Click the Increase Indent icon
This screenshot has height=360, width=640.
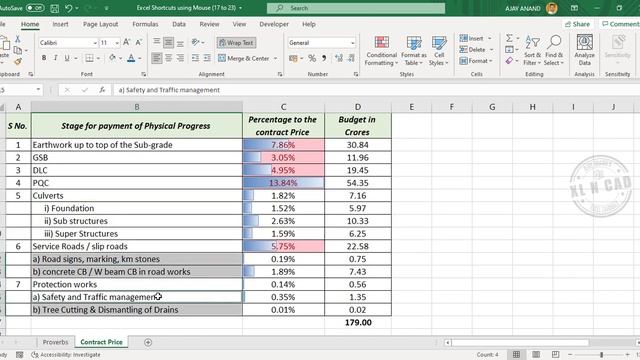(207, 58)
